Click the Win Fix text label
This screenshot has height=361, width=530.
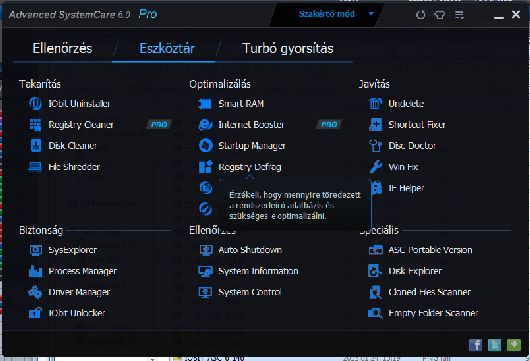(x=403, y=167)
